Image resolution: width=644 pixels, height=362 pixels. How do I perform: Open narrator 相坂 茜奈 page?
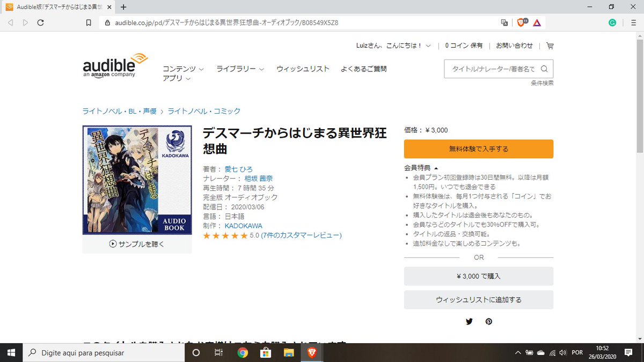click(x=259, y=179)
